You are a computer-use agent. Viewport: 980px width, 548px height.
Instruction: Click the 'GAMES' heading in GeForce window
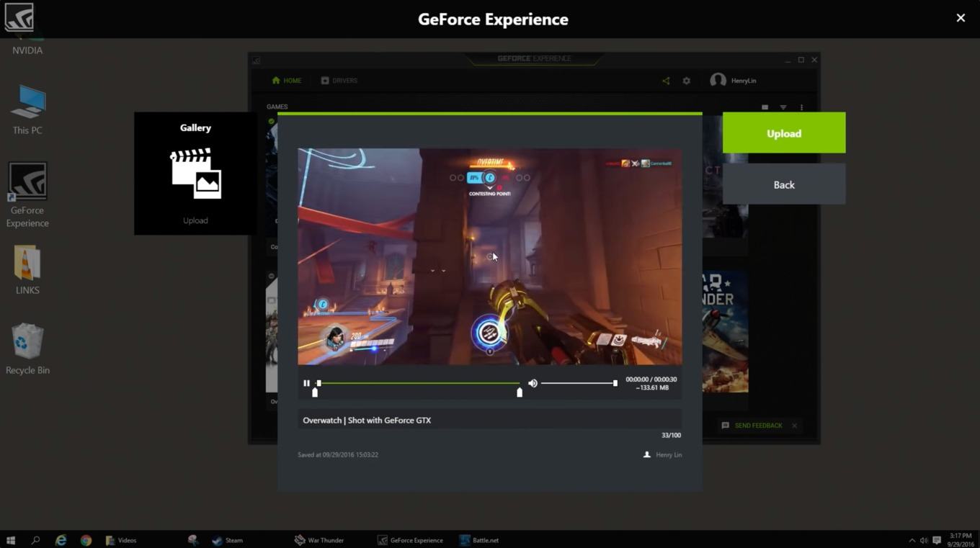(277, 107)
